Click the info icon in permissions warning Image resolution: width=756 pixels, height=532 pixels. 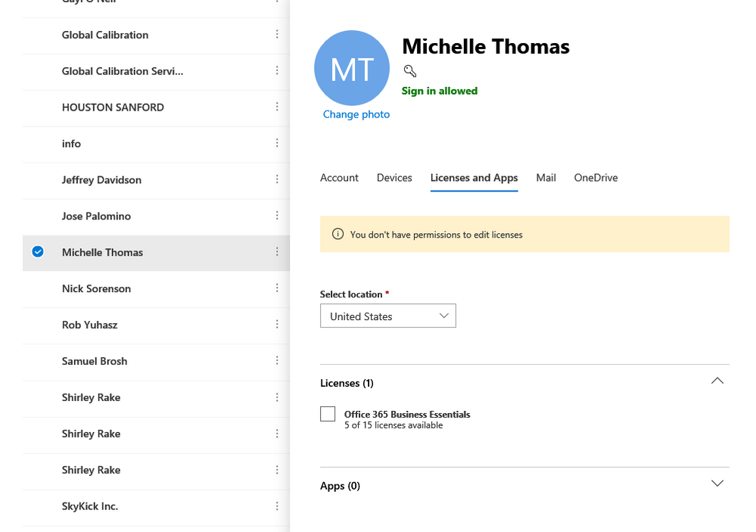pyautogui.click(x=338, y=235)
